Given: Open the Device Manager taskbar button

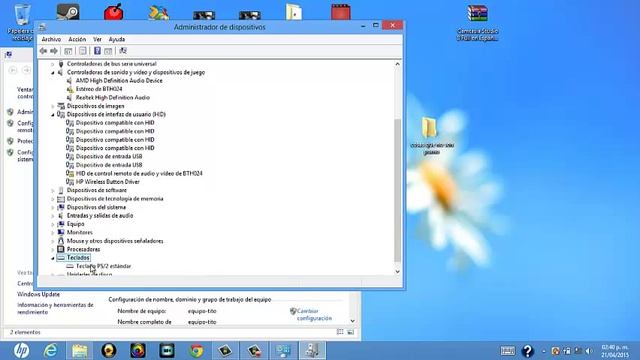Looking at the screenshot, I should pyautogui.click(x=313, y=351).
